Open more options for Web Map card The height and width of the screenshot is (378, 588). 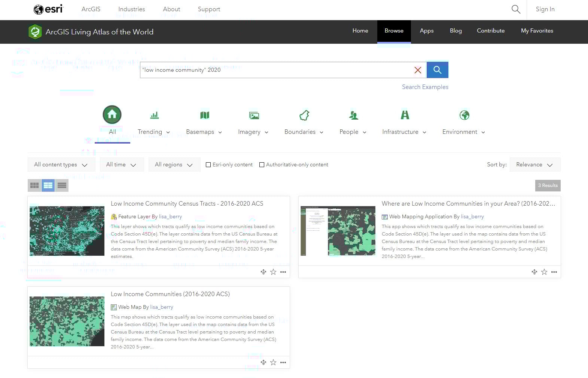pos(283,362)
